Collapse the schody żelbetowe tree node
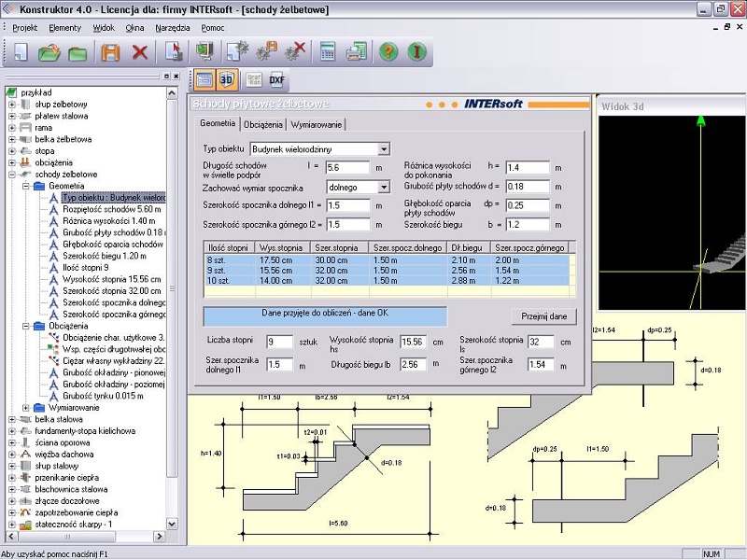This screenshot has width=747, height=560. point(12,175)
